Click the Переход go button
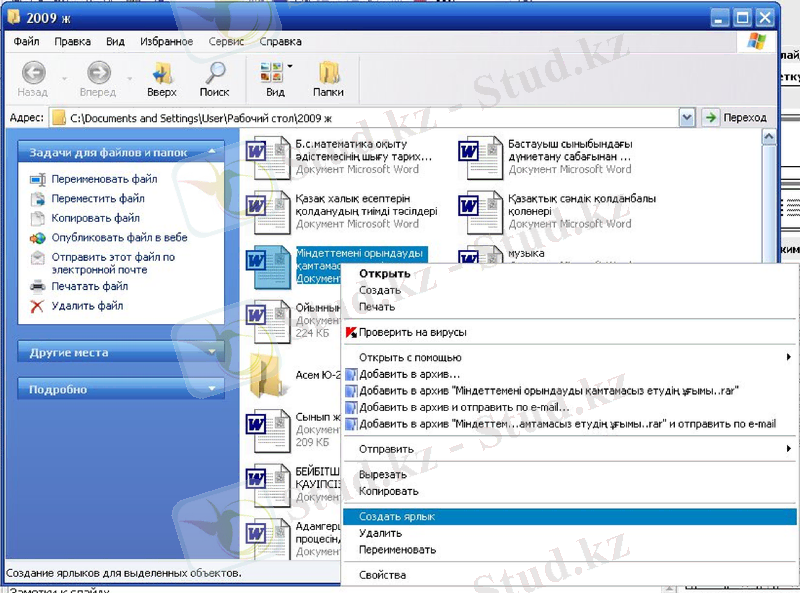This screenshot has height=593, width=800. tap(736, 118)
